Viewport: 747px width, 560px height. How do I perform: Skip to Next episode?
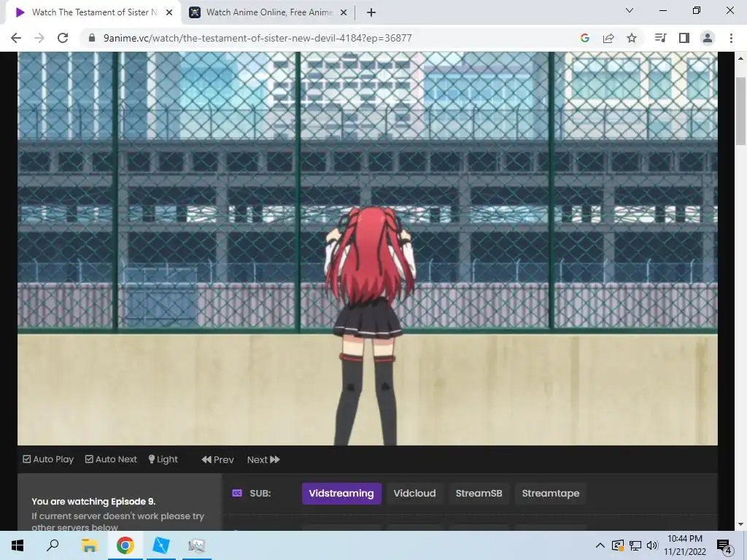(263, 459)
